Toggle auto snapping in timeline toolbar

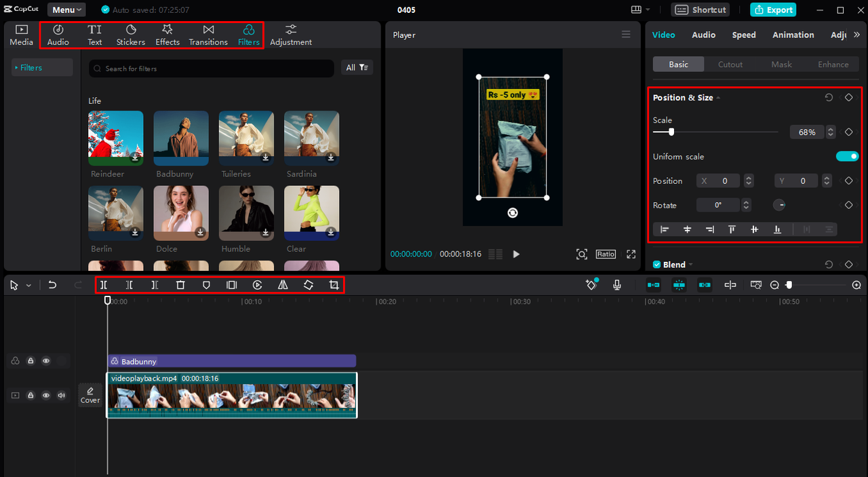tap(679, 285)
